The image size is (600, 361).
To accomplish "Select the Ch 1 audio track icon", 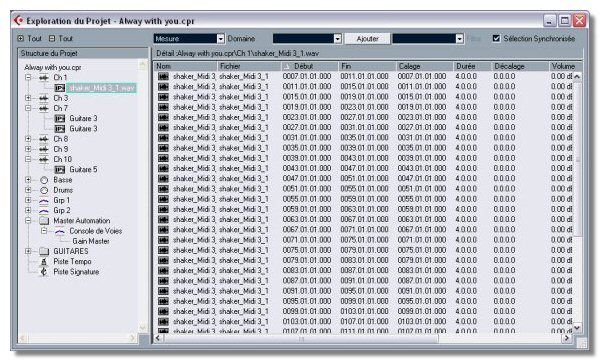I will [x=44, y=78].
